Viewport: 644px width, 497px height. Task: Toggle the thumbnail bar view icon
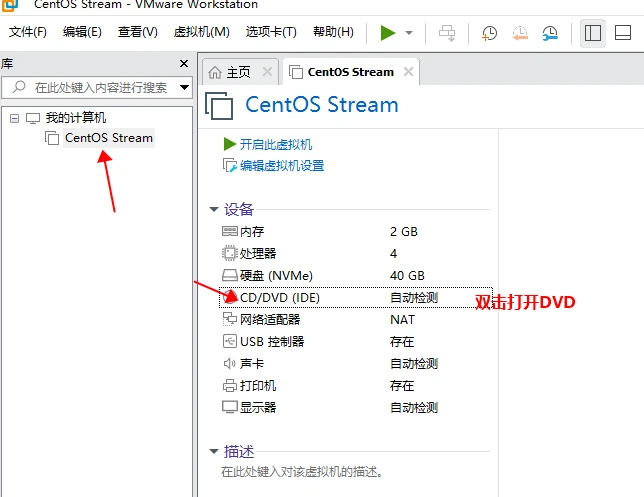point(623,33)
